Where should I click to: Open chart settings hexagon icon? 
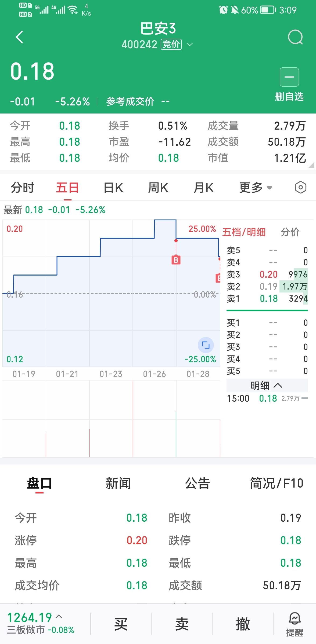point(300,187)
